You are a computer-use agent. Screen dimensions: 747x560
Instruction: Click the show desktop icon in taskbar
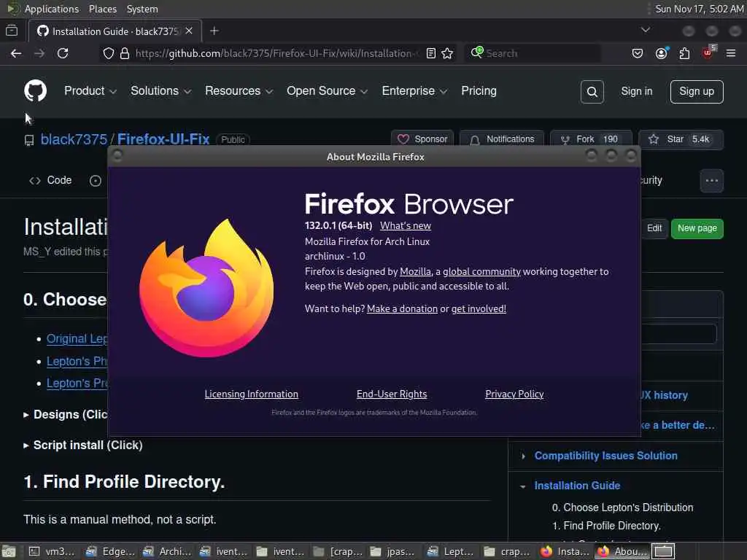pyautogui.click(x=9, y=551)
